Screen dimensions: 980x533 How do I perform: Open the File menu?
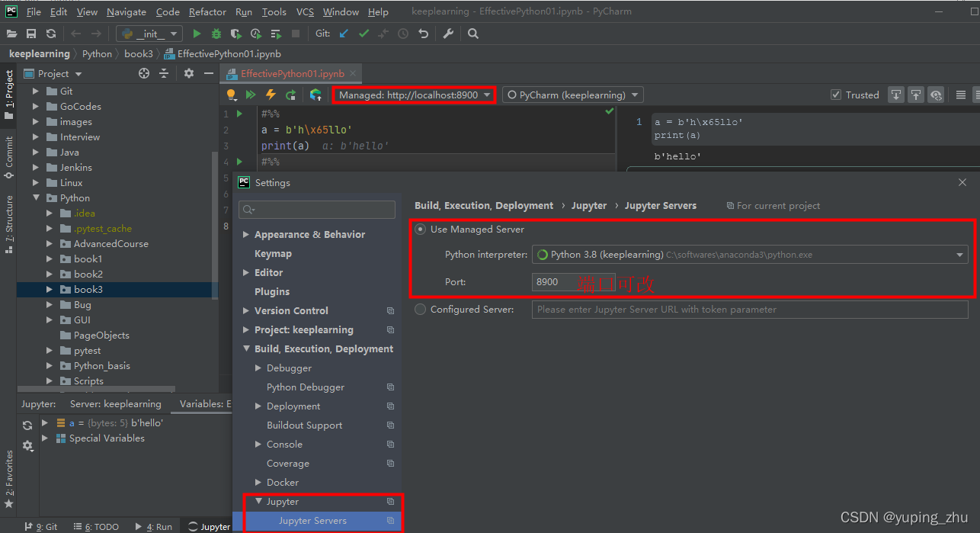point(34,11)
